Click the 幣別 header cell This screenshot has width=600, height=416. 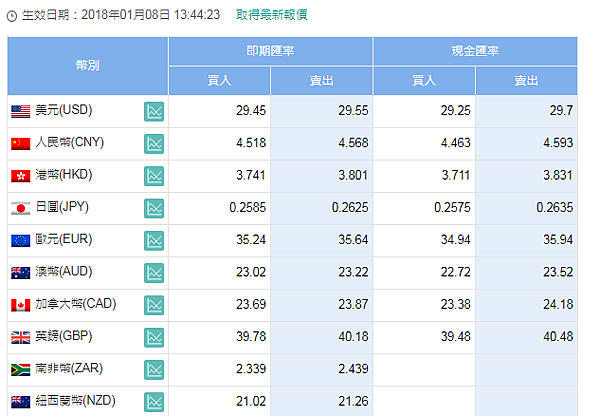88,65
